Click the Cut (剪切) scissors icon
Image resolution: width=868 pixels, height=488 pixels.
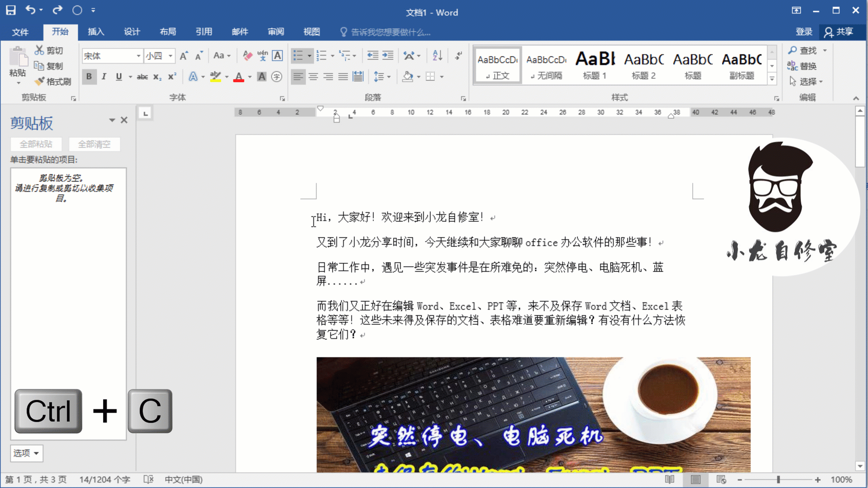point(40,50)
